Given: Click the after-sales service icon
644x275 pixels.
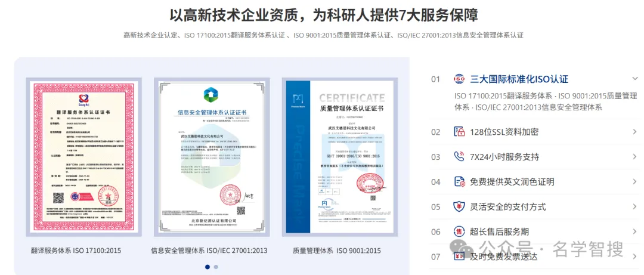Looking at the screenshot, I should pos(459,232).
